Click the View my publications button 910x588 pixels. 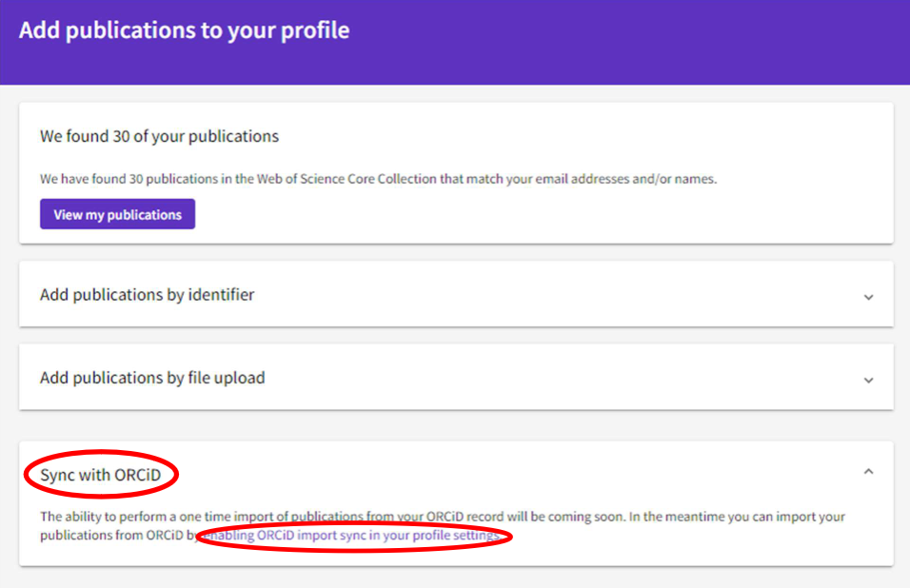click(x=117, y=214)
